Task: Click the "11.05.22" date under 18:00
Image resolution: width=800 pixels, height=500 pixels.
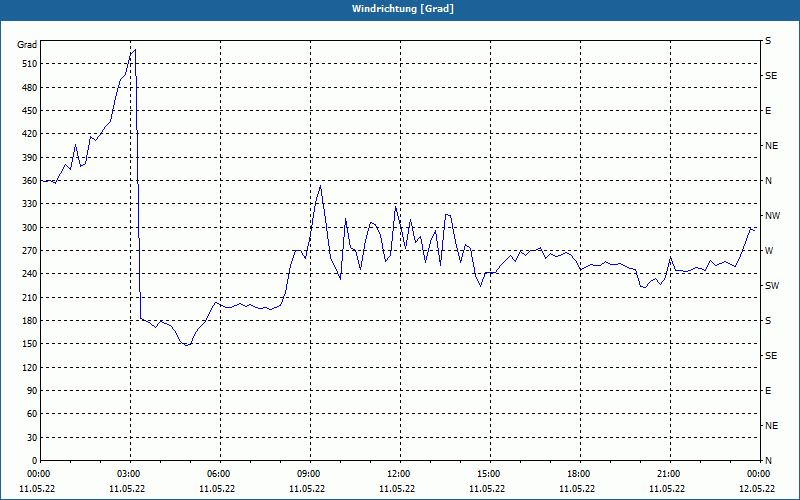Action: point(577,489)
